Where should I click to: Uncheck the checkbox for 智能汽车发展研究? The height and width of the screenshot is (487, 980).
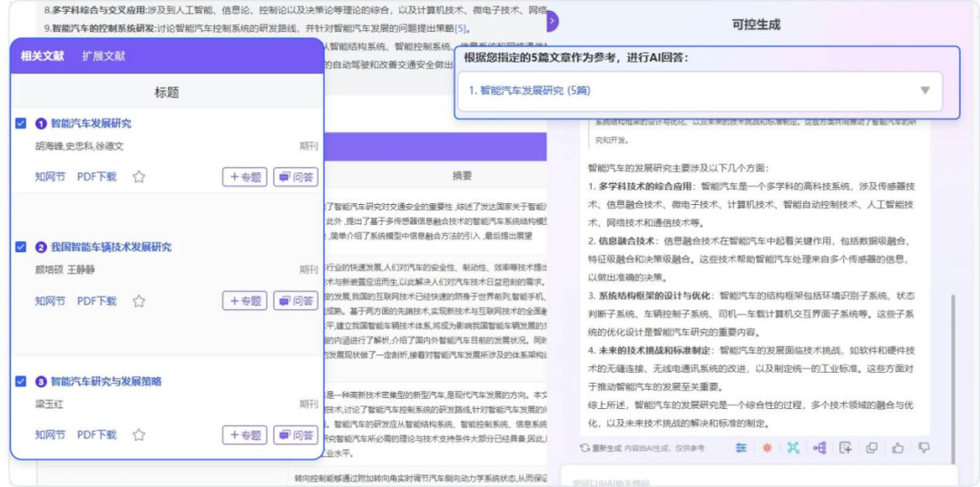[21, 123]
